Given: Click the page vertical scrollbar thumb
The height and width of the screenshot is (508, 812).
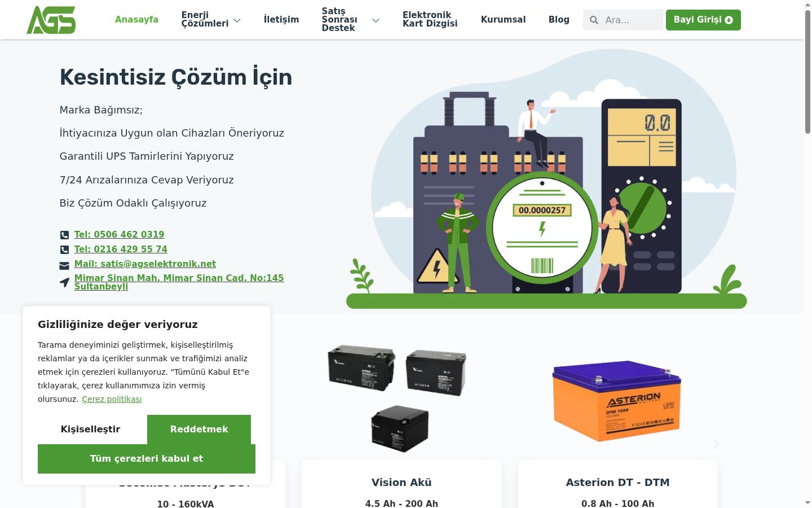Looking at the screenshot, I should [807, 72].
